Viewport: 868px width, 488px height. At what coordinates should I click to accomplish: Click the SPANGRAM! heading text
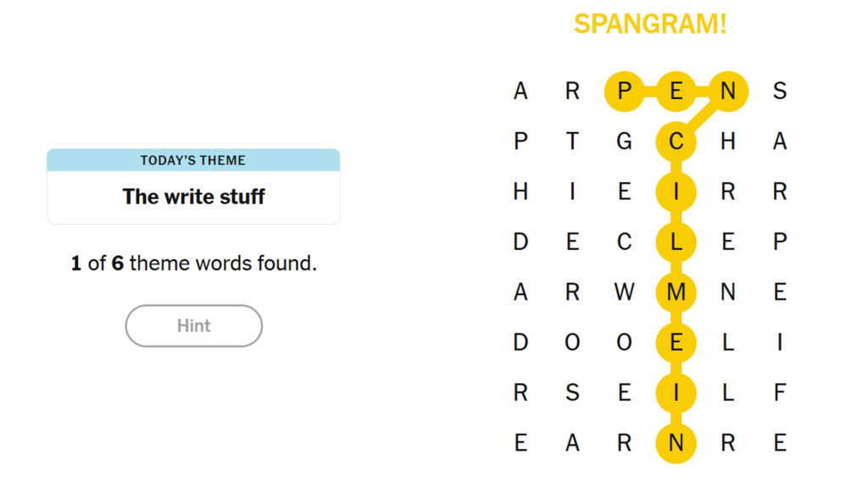(x=650, y=25)
